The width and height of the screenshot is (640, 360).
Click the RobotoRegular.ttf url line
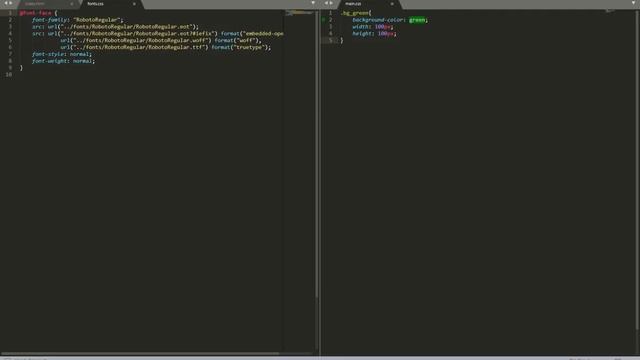pyautogui.click(x=166, y=47)
